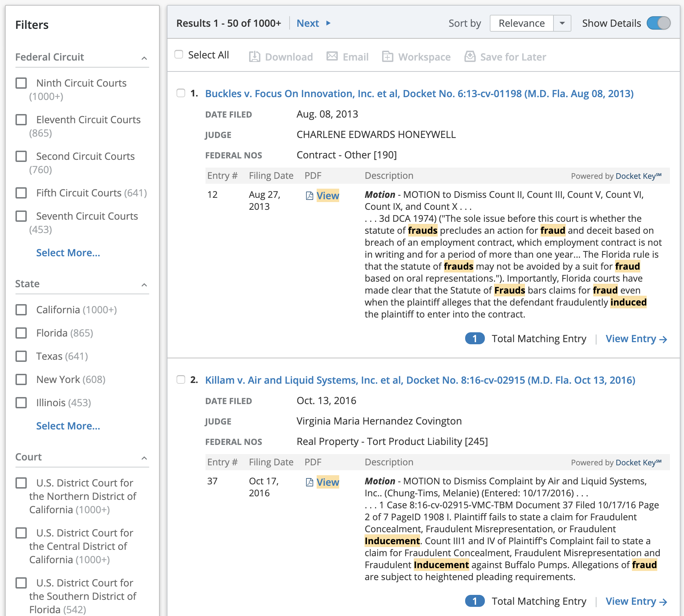Tick the Florida state filter checkbox
This screenshot has height=616, width=684.
21,333
